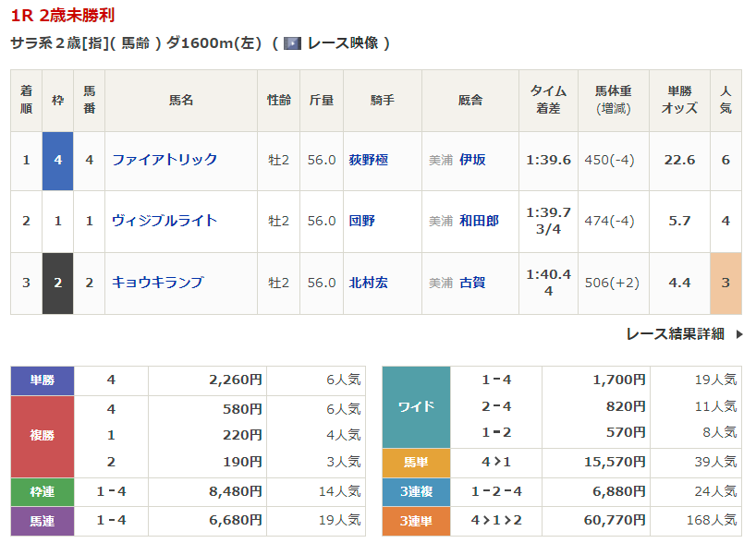Click the teal ワイド payout label
756x543 pixels.
point(415,406)
